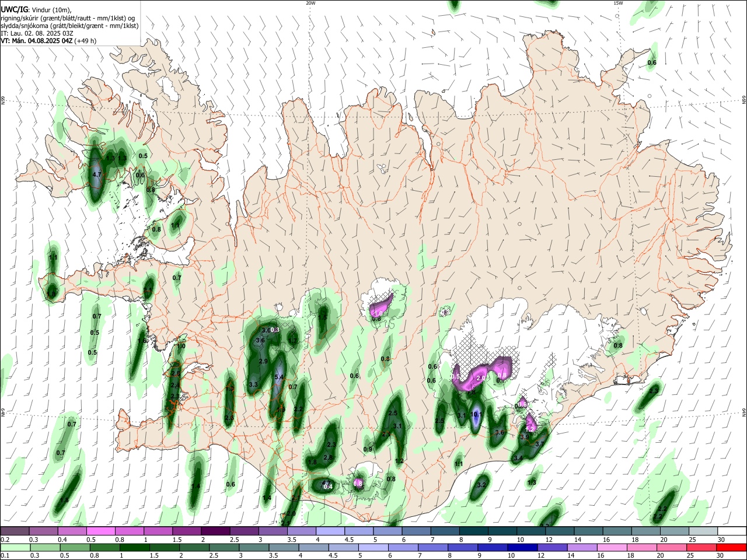
Task: Click the 4.7 rainfall value in the Westfjords
Action: 97,174
